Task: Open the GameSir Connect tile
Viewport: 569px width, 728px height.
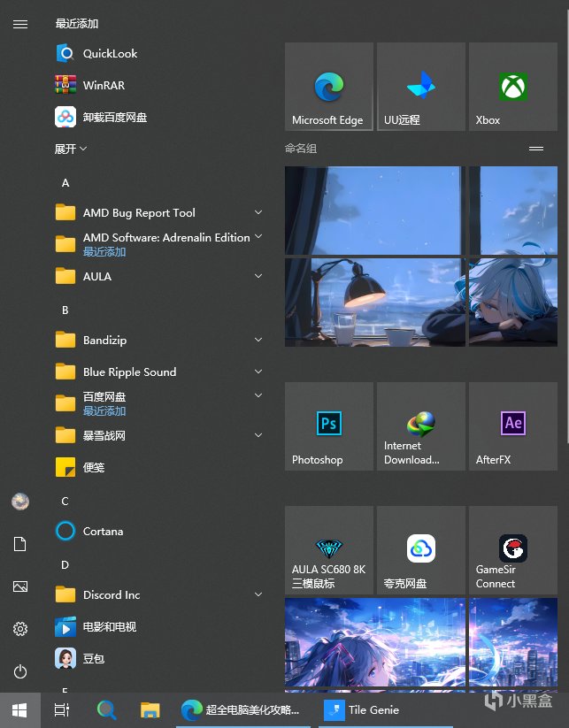Action: [x=512, y=550]
